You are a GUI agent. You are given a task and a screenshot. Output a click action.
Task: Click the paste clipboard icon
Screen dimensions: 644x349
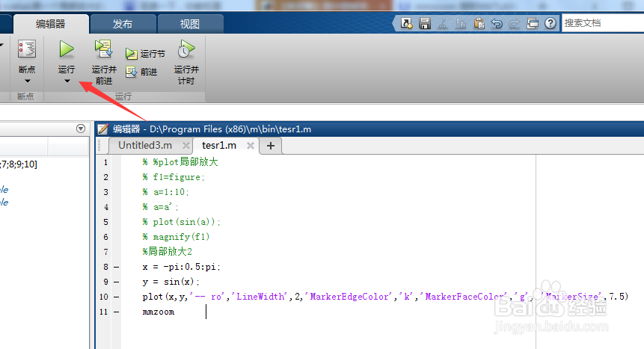[x=479, y=23]
